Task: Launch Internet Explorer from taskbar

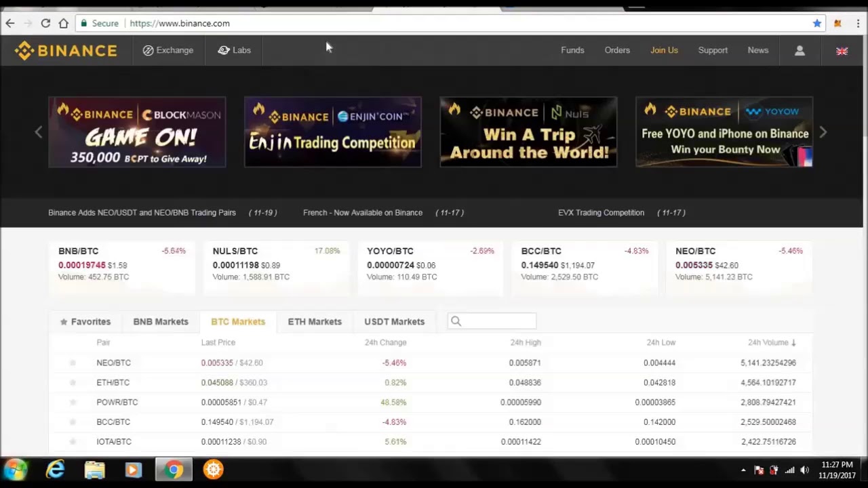Action: pos(55,470)
